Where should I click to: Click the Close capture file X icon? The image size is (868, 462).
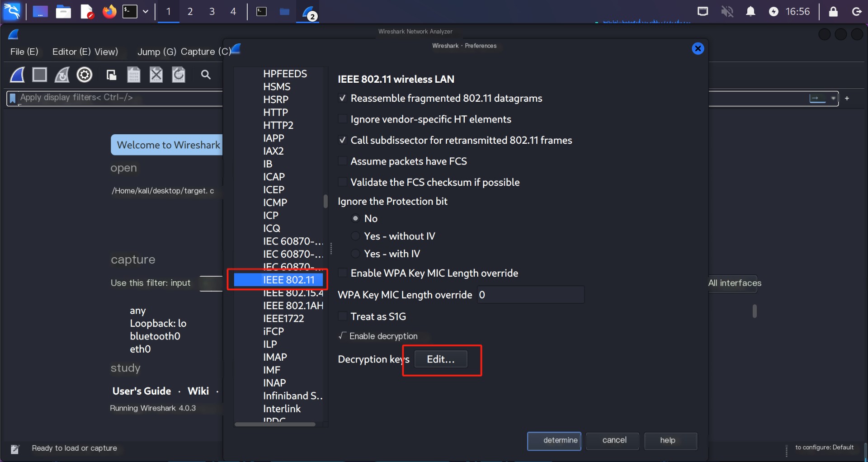156,75
